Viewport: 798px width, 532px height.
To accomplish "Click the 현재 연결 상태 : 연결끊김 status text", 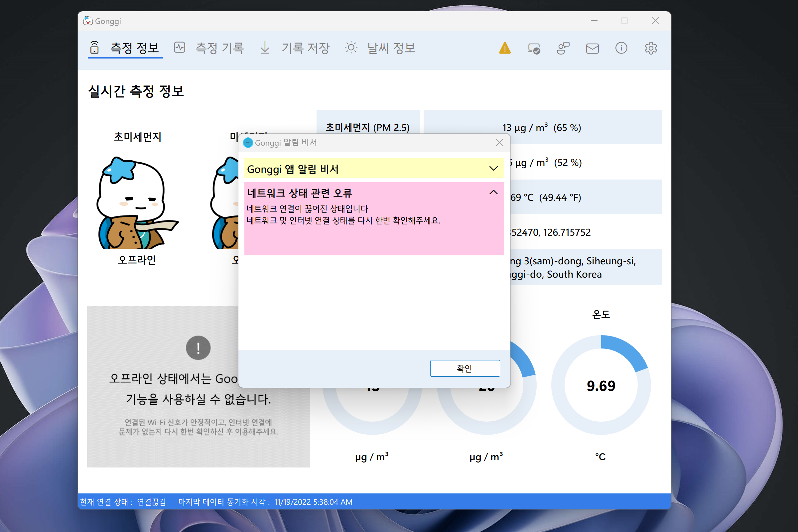I will [x=123, y=502].
